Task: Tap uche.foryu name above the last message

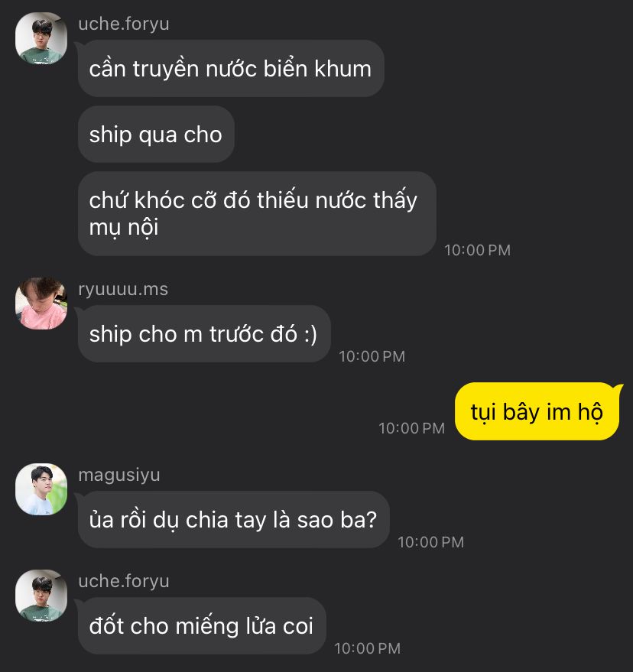Action: click(123, 581)
